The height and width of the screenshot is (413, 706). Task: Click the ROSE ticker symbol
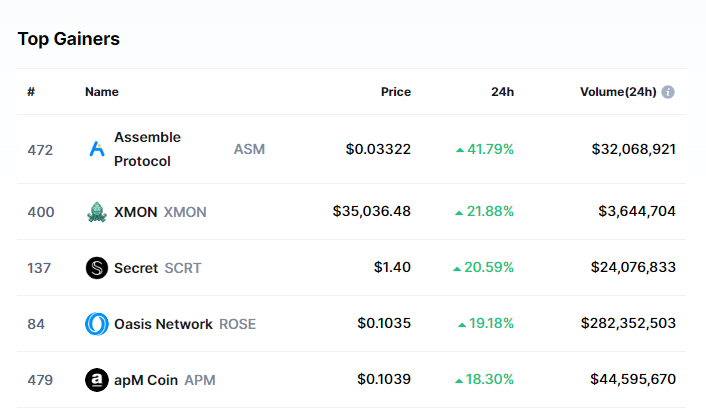(238, 324)
